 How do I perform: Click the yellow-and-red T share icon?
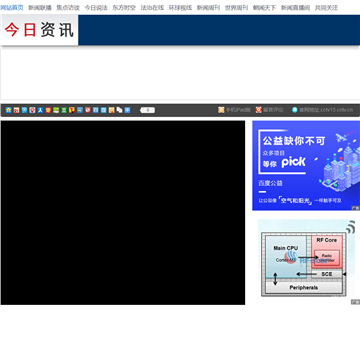(72, 110)
